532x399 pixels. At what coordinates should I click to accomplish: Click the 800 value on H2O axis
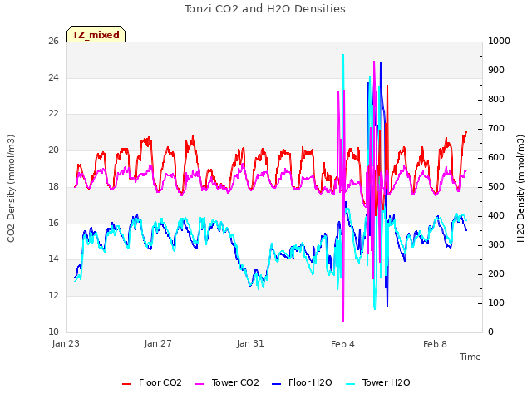coord(496,100)
